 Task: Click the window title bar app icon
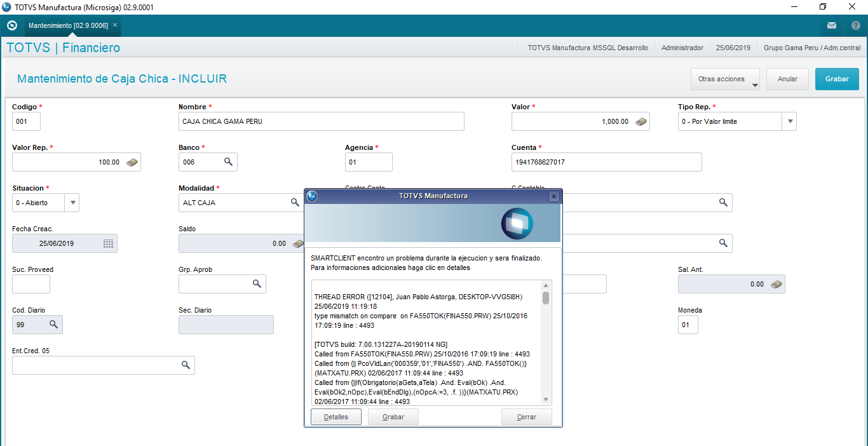tap(6, 7)
